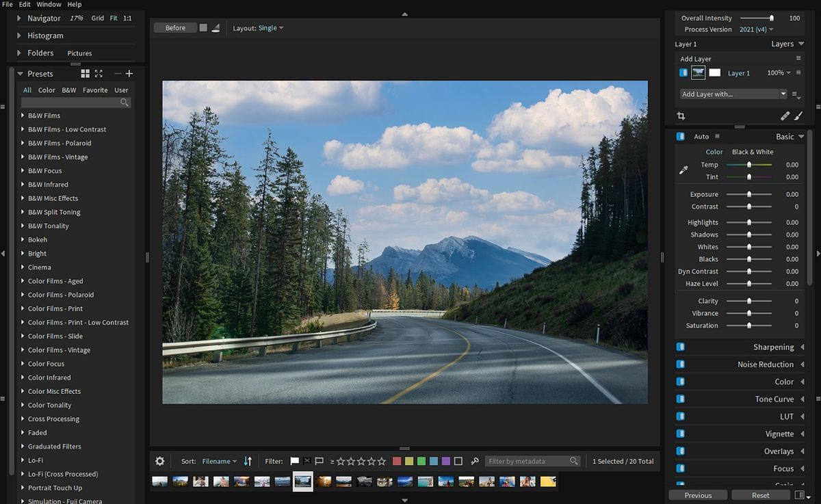The image size is (821, 504).
Task: Pick white balance with the eyedropper
Action: tap(683, 170)
